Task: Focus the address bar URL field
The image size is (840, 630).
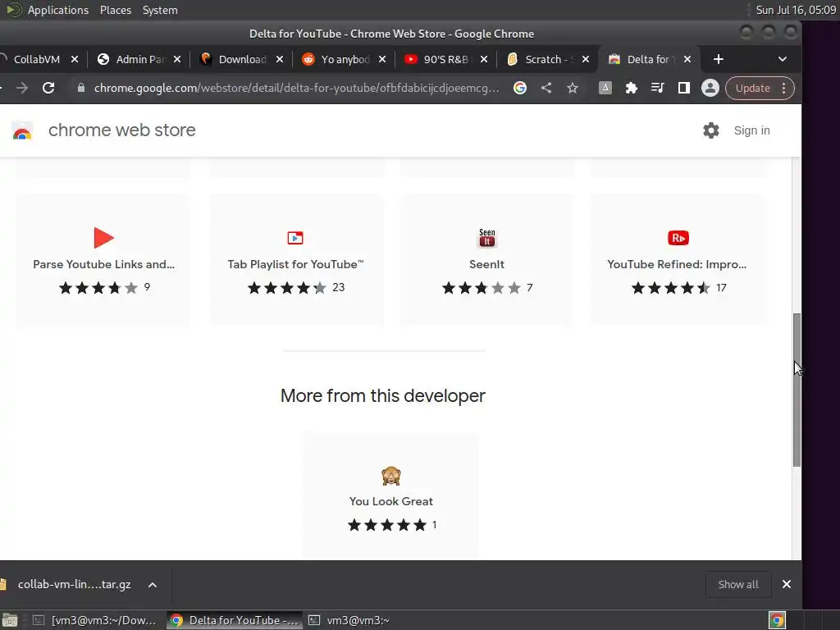Action: [x=296, y=88]
